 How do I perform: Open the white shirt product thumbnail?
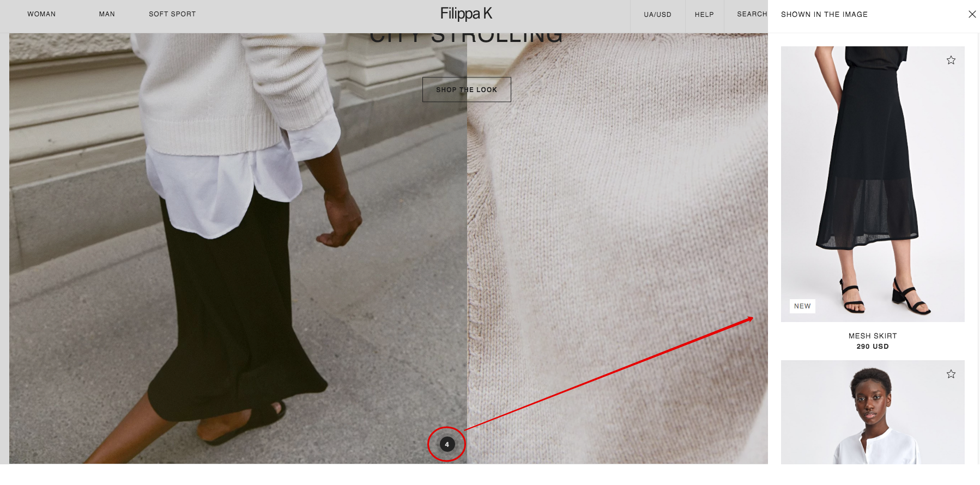[873, 413]
